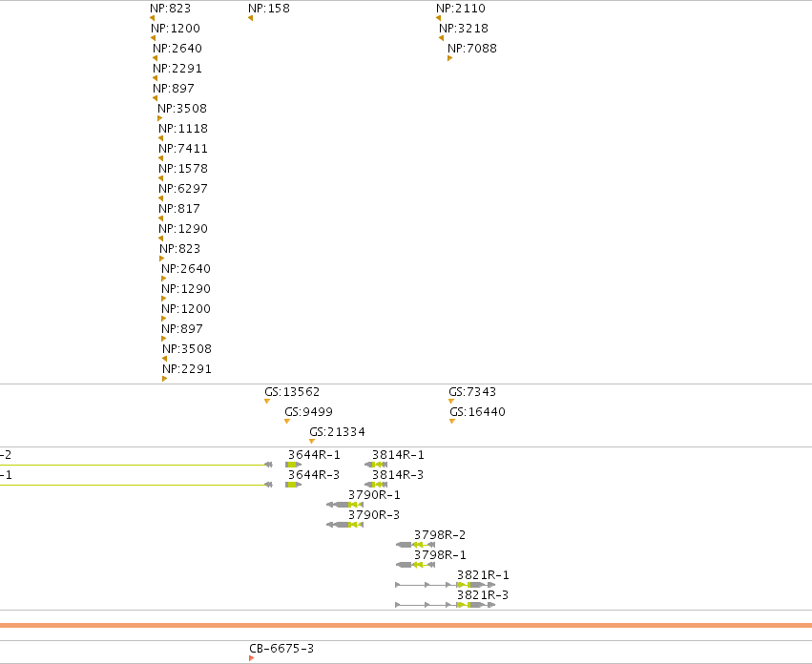812x664 pixels.
Task: Select the long intron line of transcript -2
Action: click(133, 466)
